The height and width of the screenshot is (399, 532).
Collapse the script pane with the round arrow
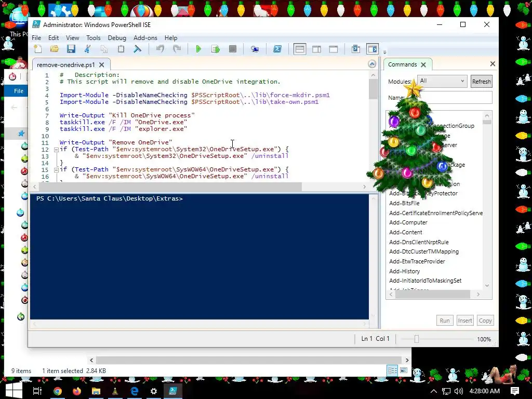tap(372, 64)
